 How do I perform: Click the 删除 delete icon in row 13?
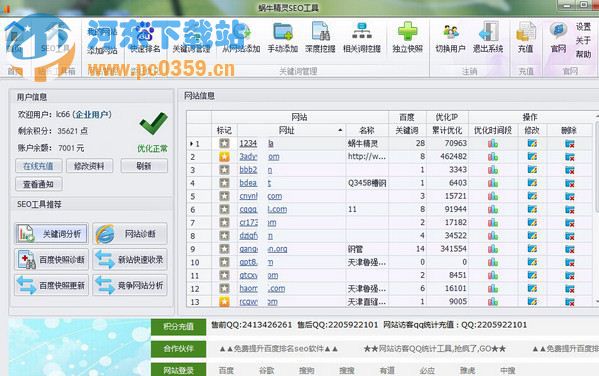click(x=570, y=302)
